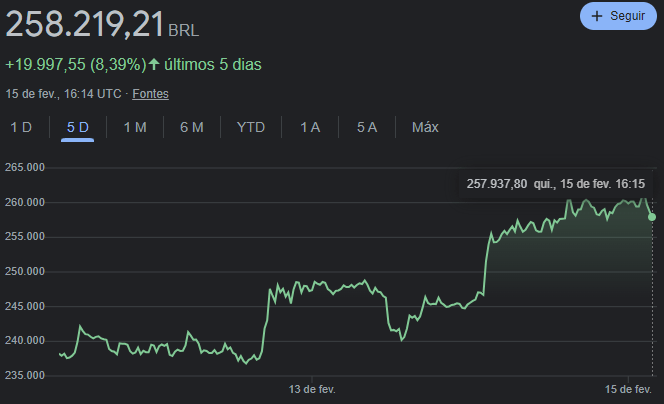Select the Máx range tab
The image size is (664, 404).
[x=425, y=127]
